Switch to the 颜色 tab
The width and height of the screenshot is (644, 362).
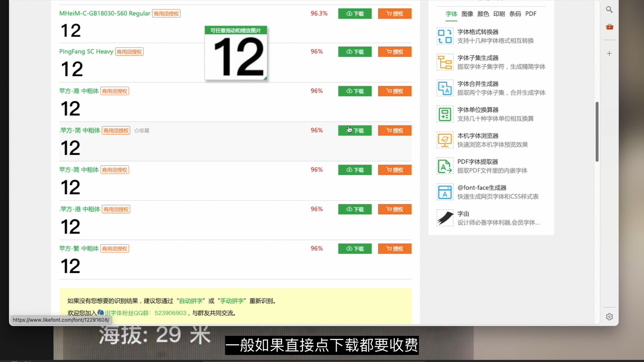pos(483,14)
